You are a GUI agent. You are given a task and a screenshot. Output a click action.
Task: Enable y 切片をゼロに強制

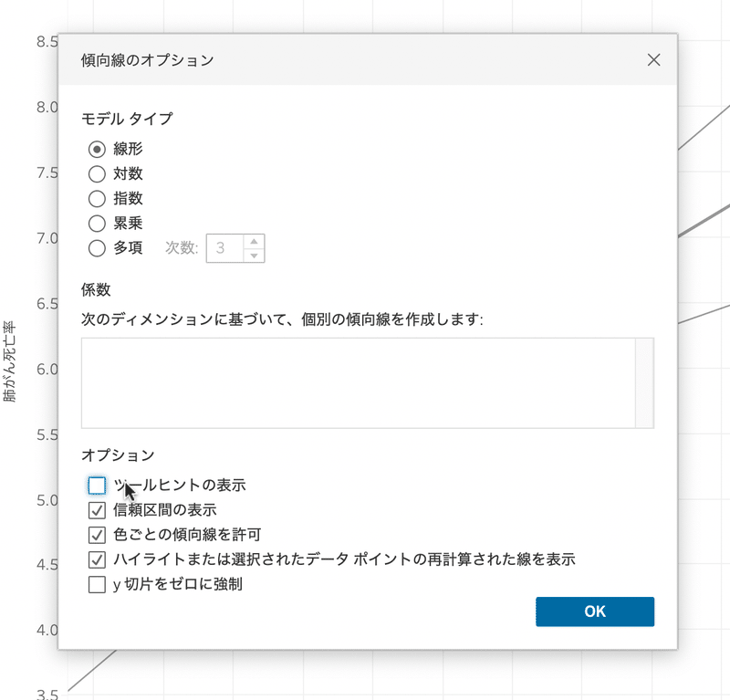[97, 584]
